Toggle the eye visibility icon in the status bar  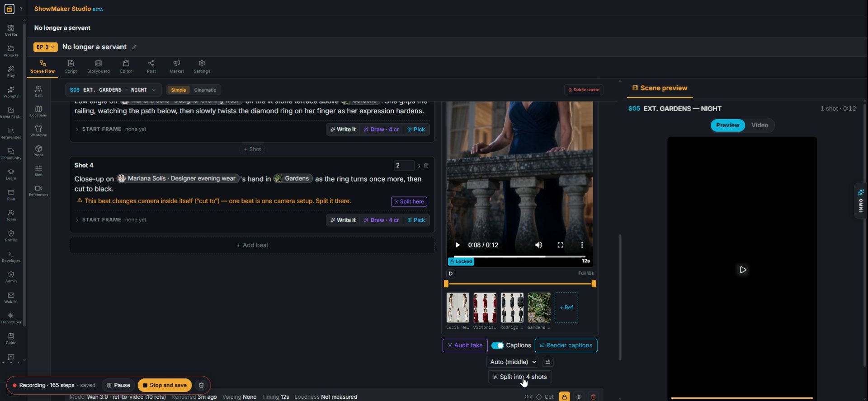click(579, 397)
